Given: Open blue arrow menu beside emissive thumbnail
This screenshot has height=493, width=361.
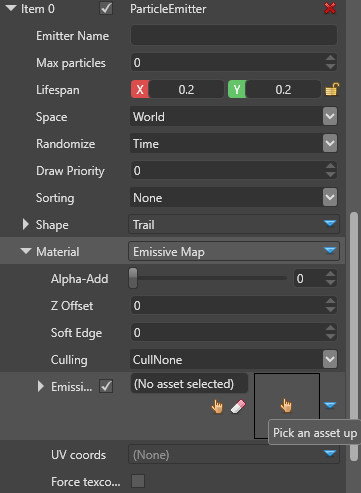Looking at the screenshot, I should [x=330, y=405].
